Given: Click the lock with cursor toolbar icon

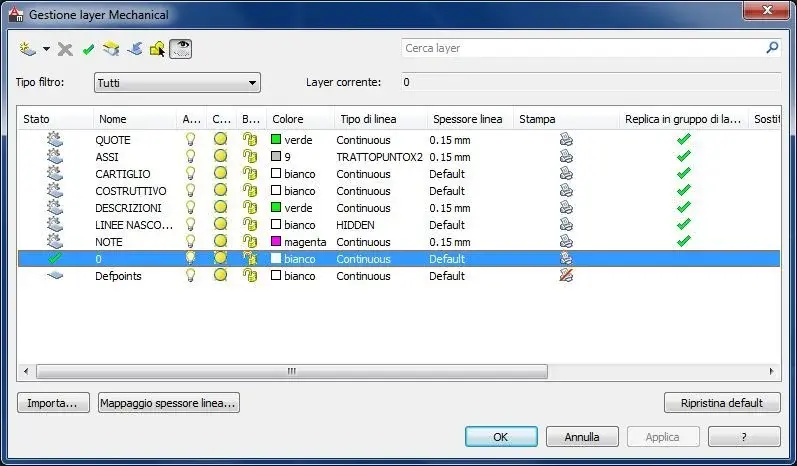Looking at the screenshot, I should (x=157, y=49).
